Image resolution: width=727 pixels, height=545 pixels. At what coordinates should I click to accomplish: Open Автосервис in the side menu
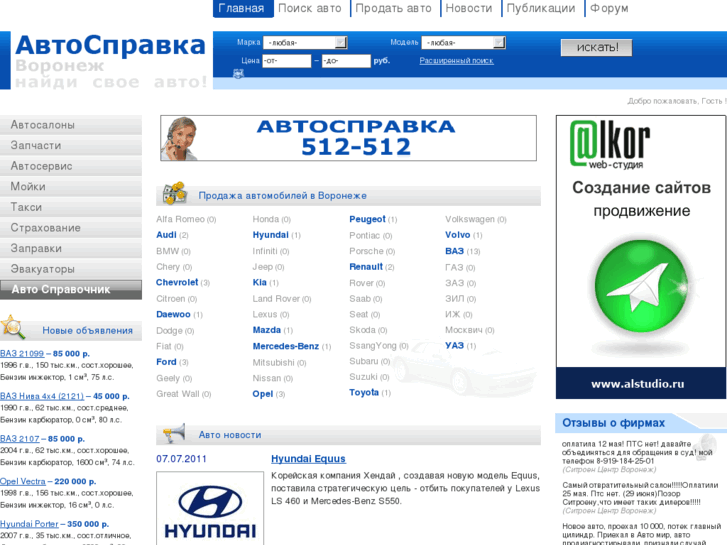[71, 166]
